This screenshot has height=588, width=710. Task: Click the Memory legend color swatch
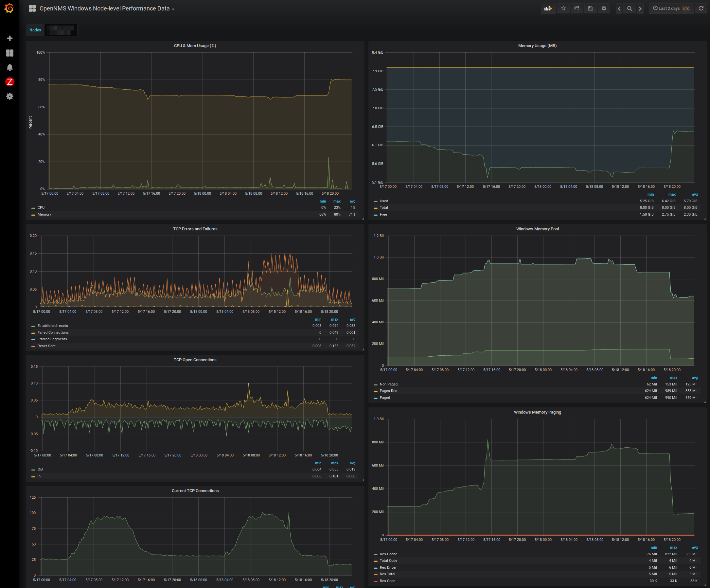click(33, 215)
